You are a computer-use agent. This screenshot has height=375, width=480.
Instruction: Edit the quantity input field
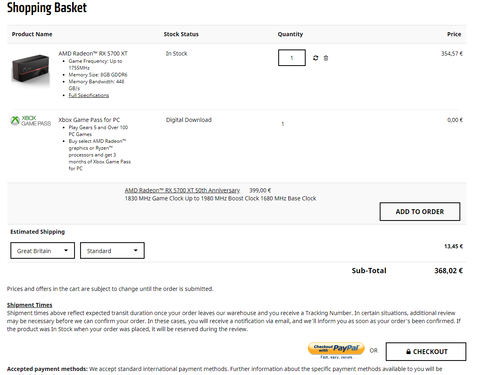[292, 58]
